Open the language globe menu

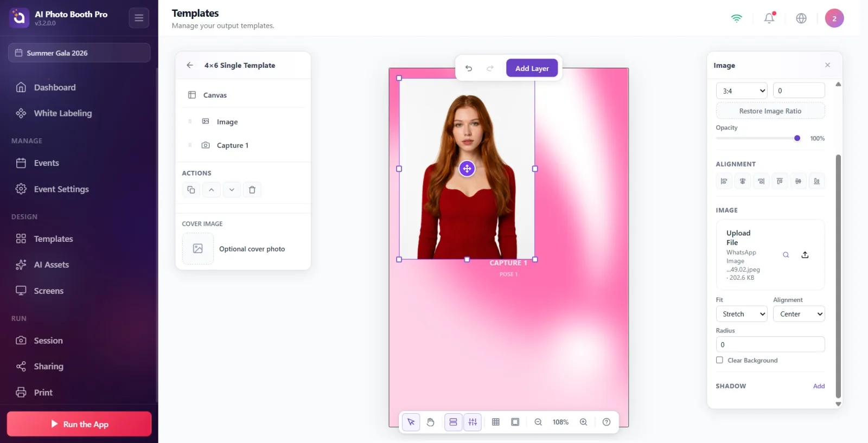801,18
